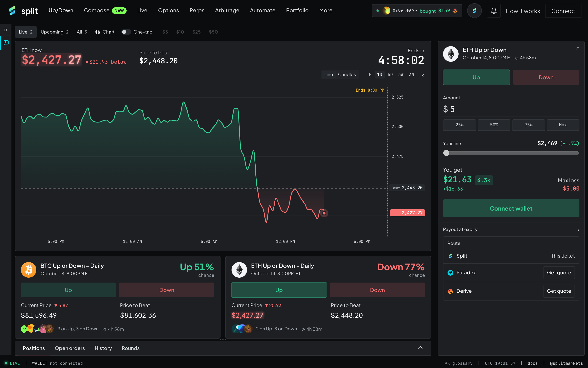Collapse the positions panel with the chevron
Screen dimensions: 588x368
coord(420,348)
